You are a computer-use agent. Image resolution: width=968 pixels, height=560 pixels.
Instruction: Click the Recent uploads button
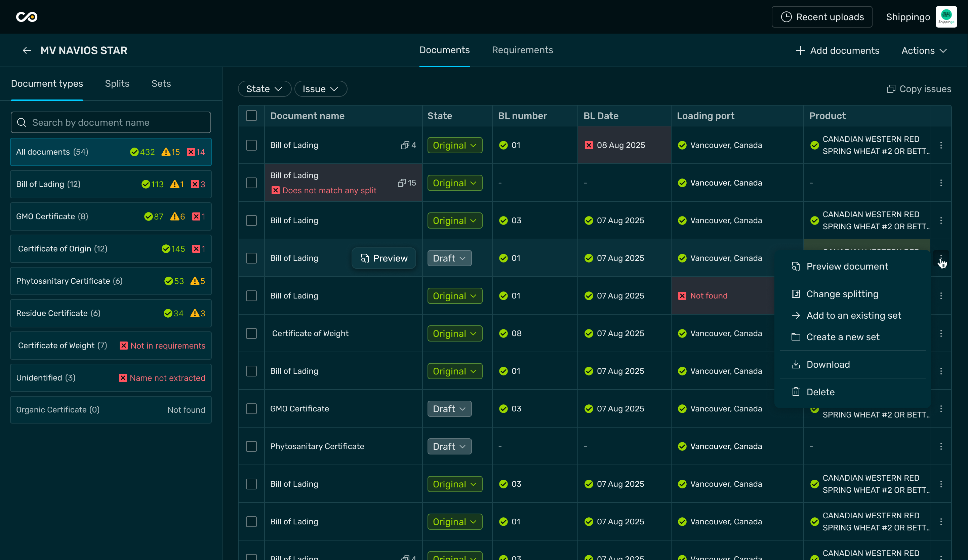[x=822, y=17]
